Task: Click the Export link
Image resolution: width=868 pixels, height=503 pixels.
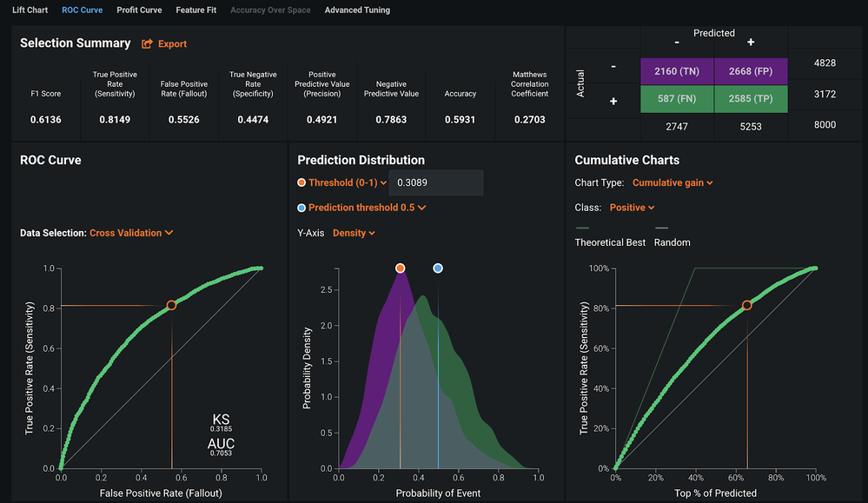Action: pos(172,43)
